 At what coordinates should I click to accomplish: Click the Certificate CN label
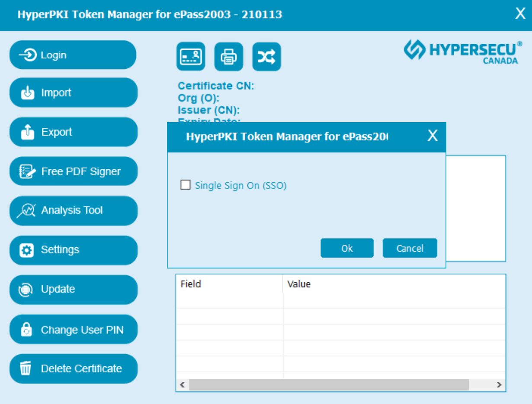click(x=216, y=86)
